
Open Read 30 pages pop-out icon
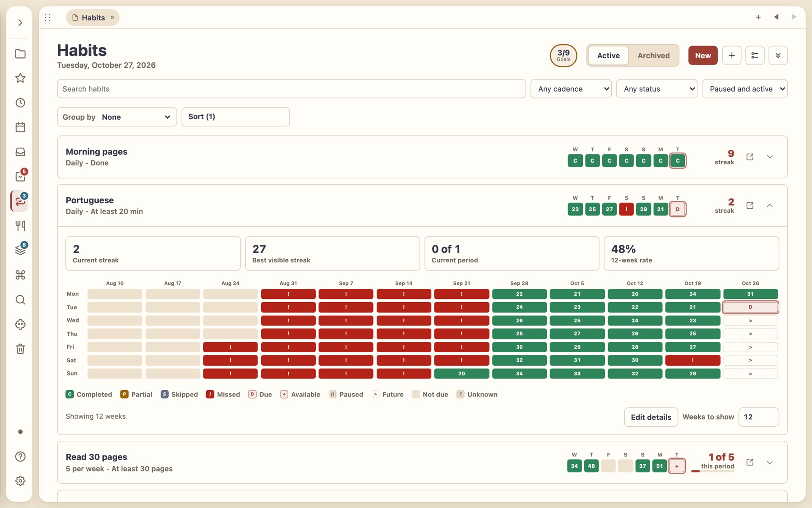point(750,462)
